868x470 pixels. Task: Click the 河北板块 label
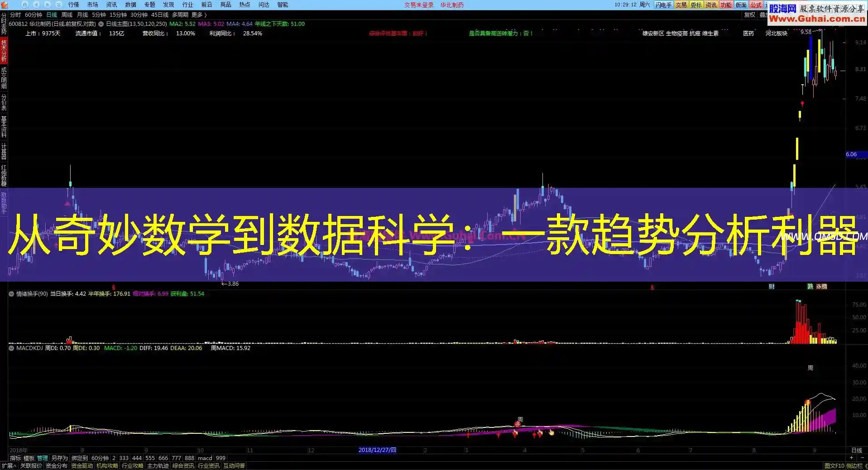tap(777, 34)
